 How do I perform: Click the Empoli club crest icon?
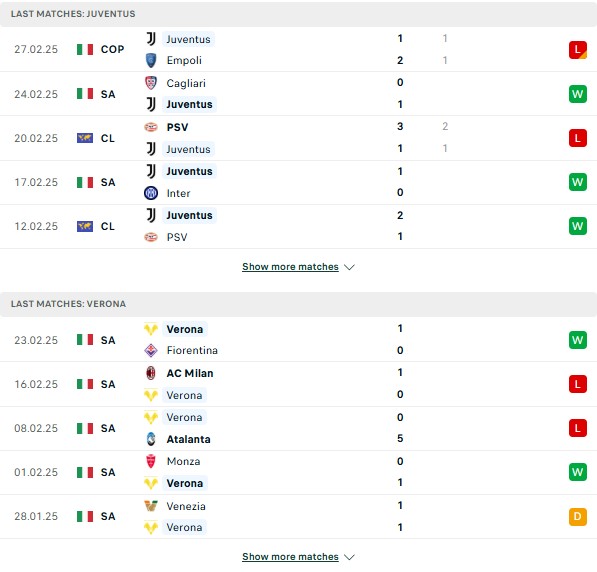pyautogui.click(x=151, y=61)
